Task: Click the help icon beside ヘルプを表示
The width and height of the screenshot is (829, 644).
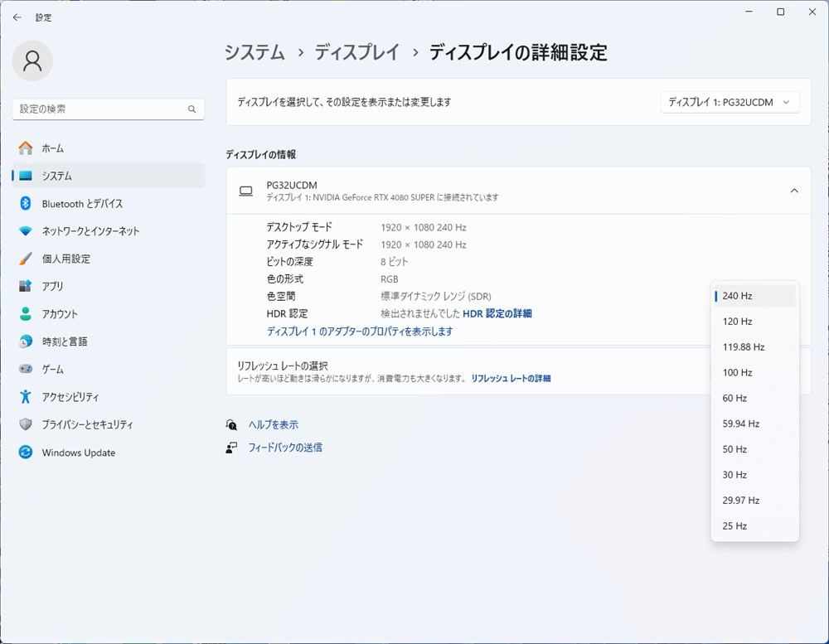Action: point(231,424)
